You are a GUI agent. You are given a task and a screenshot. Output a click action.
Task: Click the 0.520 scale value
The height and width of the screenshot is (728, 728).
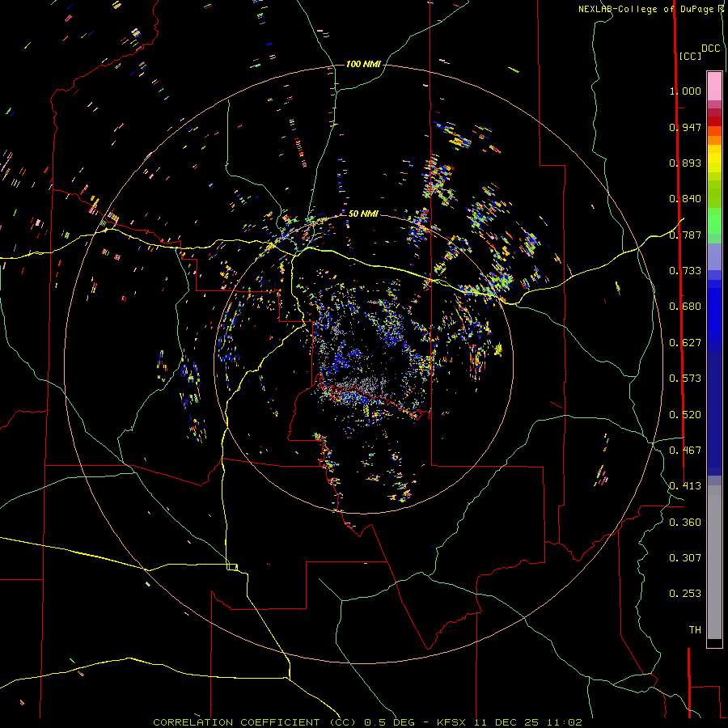coord(685,415)
